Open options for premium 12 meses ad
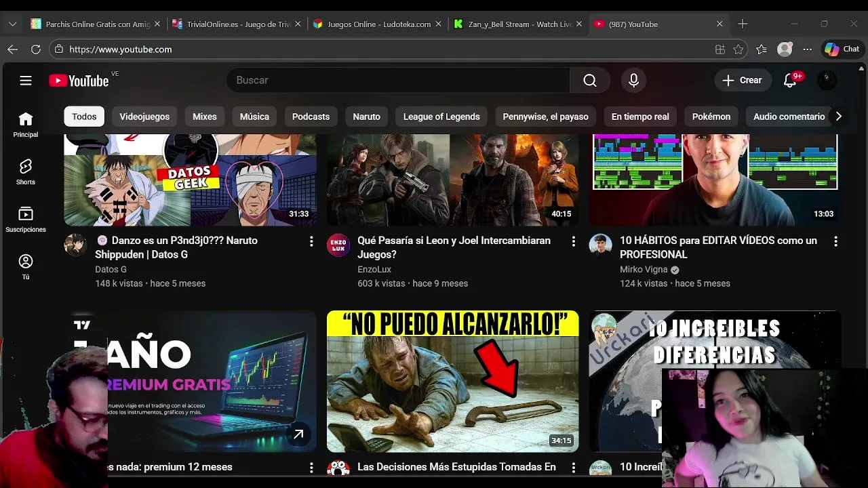Screen dimensions: 868x488 311,468
